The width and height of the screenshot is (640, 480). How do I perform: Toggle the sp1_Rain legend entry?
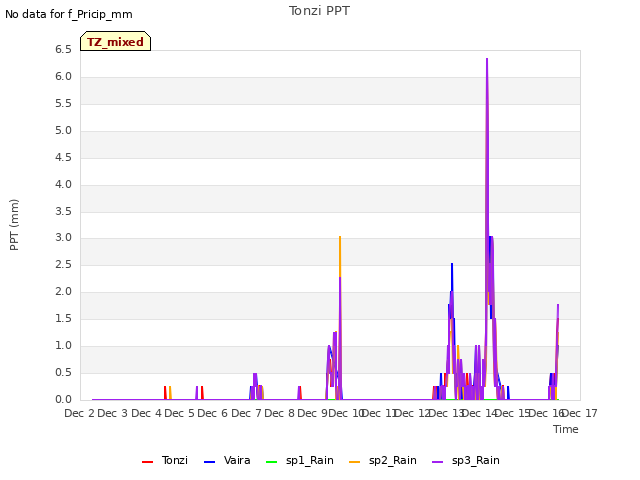click(x=300, y=460)
